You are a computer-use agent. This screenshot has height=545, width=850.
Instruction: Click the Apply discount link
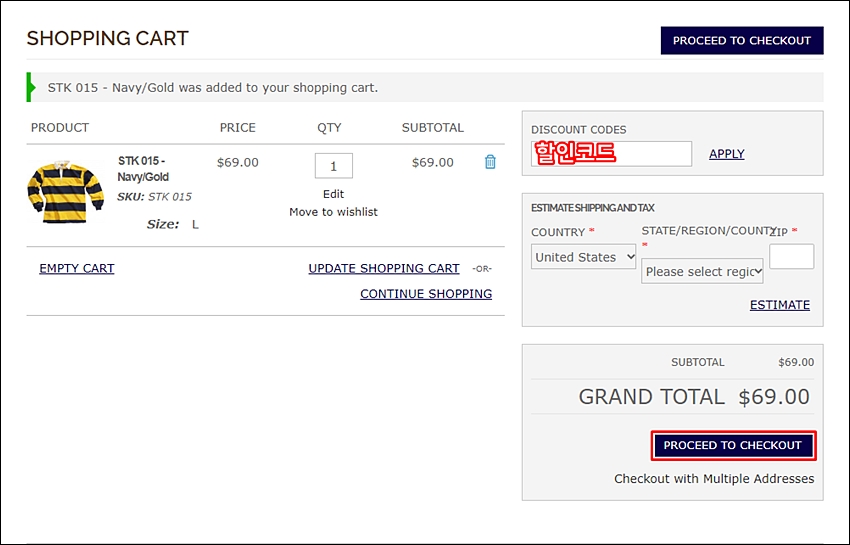click(x=726, y=154)
